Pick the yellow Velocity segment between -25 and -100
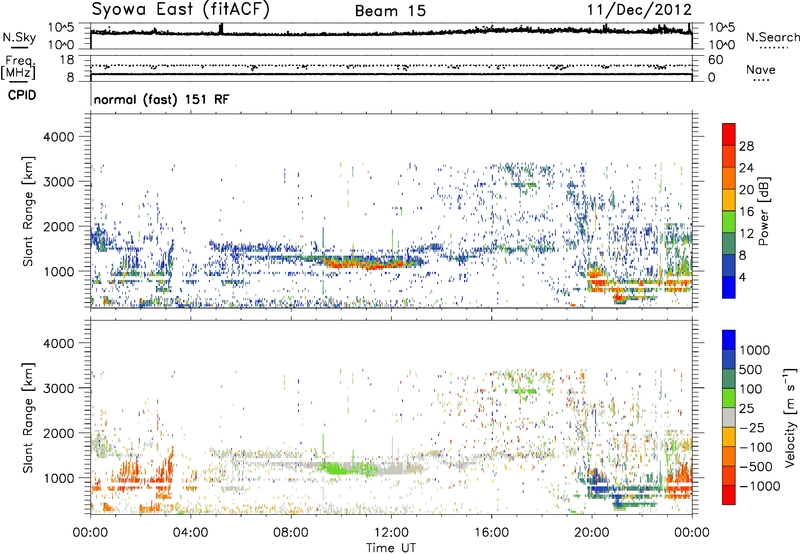This screenshot has height=554, width=800. coord(729,437)
